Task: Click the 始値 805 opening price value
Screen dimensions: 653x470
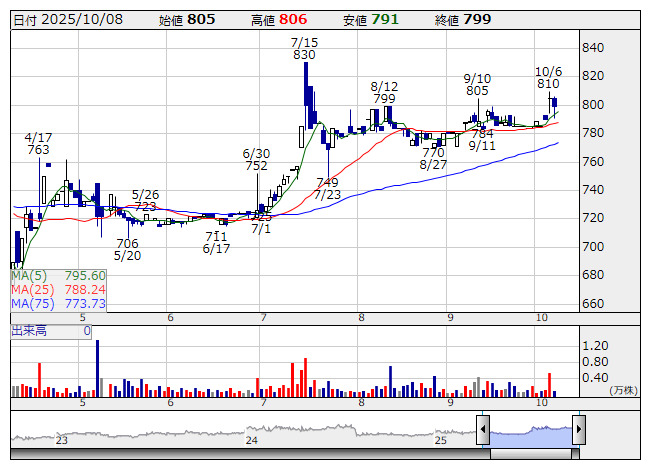Action: [x=187, y=20]
